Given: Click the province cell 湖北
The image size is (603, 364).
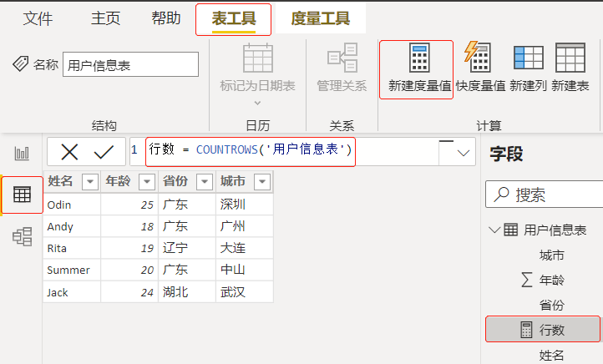Looking at the screenshot, I should [x=187, y=292].
